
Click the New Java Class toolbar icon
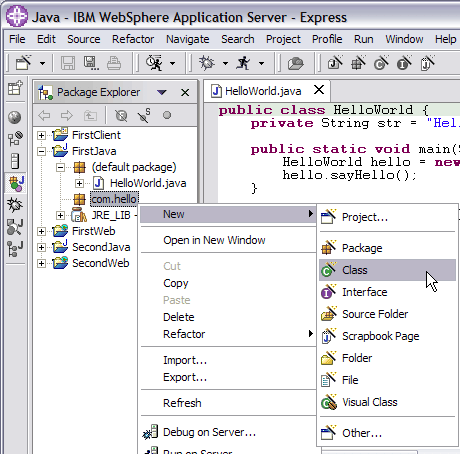click(x=381, y=63)
